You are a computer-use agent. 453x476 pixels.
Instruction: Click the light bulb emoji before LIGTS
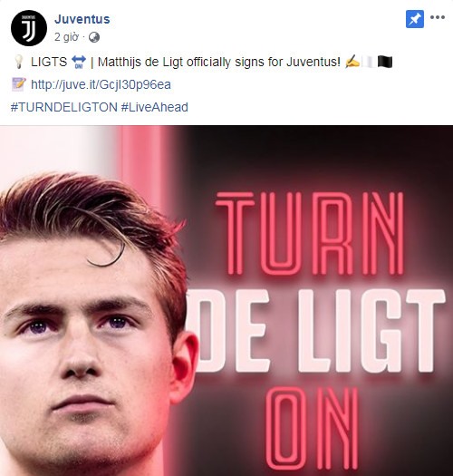pyautogui.click(x=18, y=62)
